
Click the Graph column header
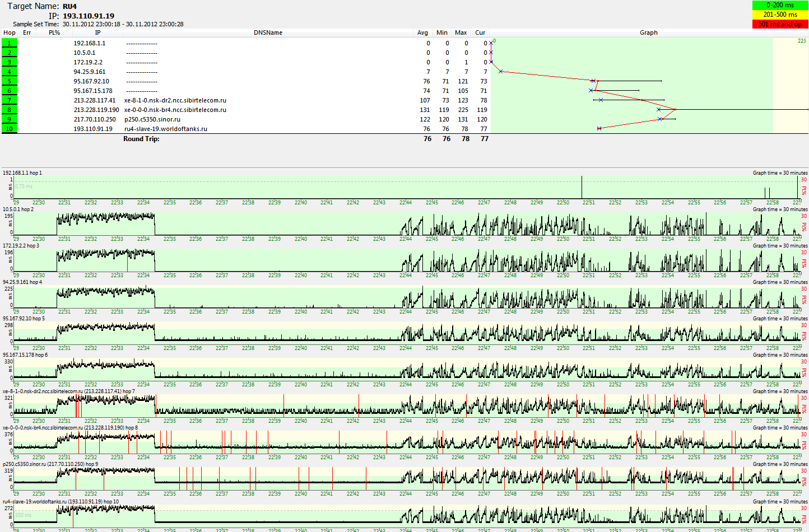point(648,32)
